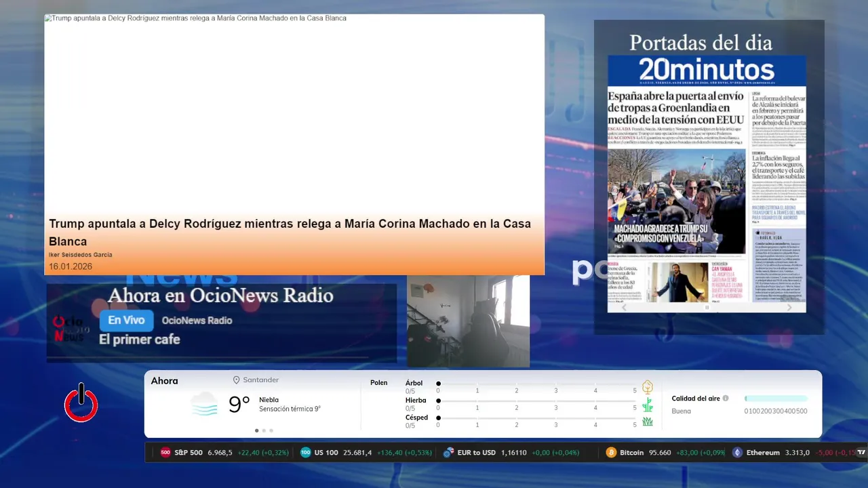The height and width of the screenshot is (488, 868).
Task: Click the 'Ahora' weather title
Action: 164,381
